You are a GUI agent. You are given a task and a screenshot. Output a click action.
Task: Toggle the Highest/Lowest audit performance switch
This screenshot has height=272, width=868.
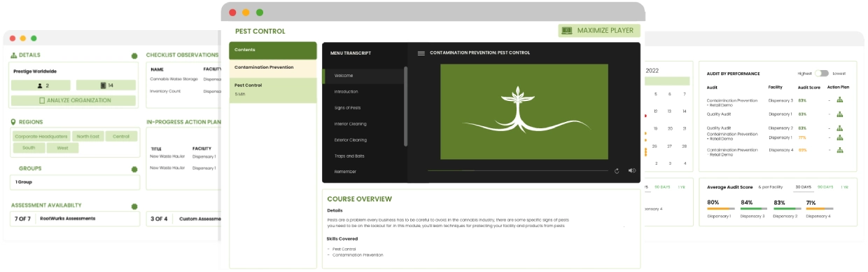point(822,73)
